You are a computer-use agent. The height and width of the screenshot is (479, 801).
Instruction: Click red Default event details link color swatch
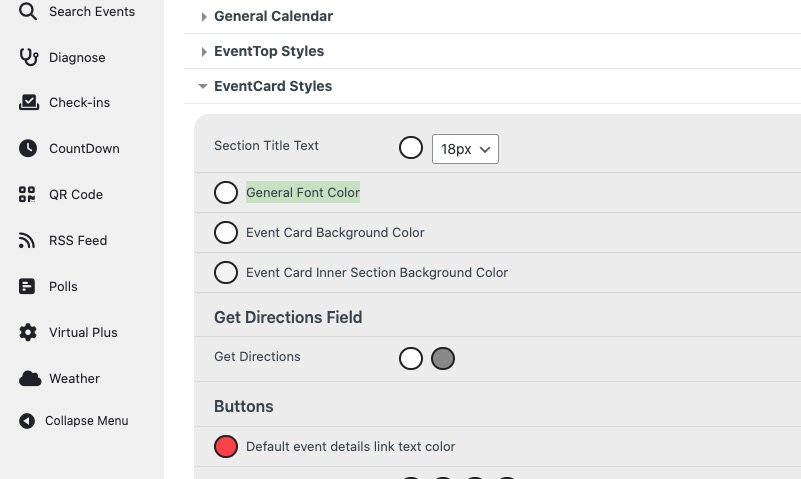tap(226, 446)
